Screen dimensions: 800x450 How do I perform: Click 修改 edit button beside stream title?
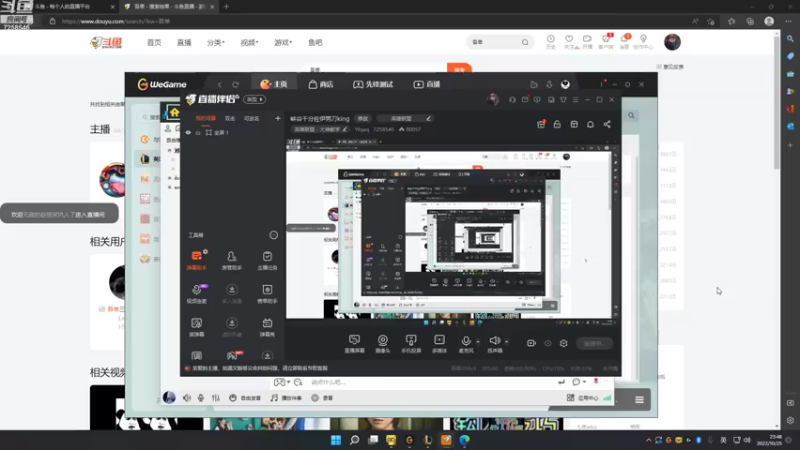(x=363, y=118)
